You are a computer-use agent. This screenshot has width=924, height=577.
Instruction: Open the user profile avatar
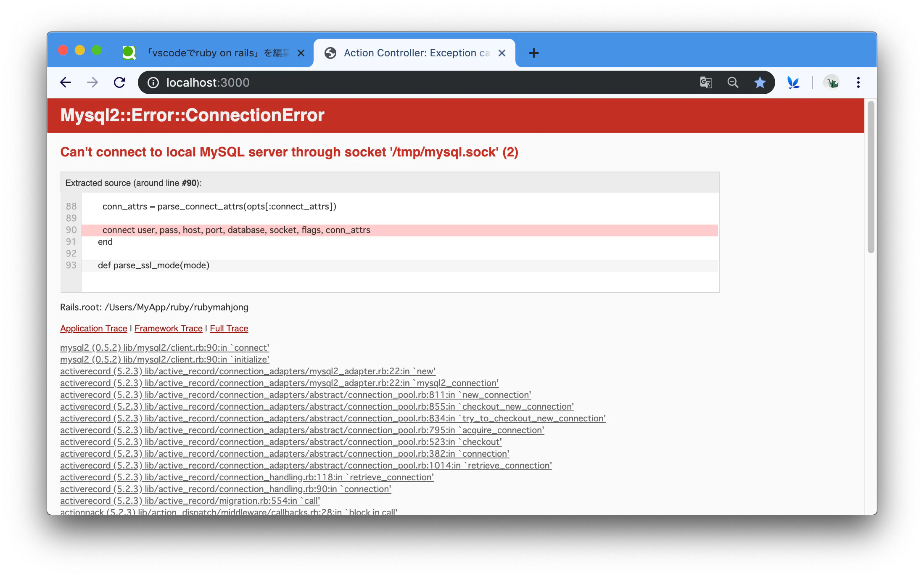pyautogui.click(x=832, y=82)
